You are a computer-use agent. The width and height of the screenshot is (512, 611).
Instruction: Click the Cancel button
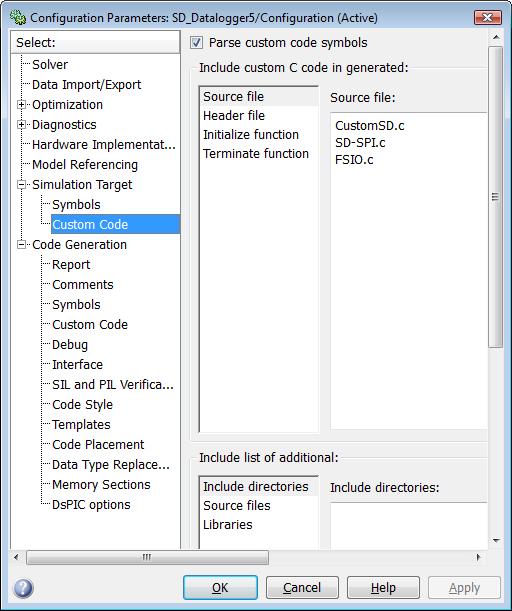[302, 587]
